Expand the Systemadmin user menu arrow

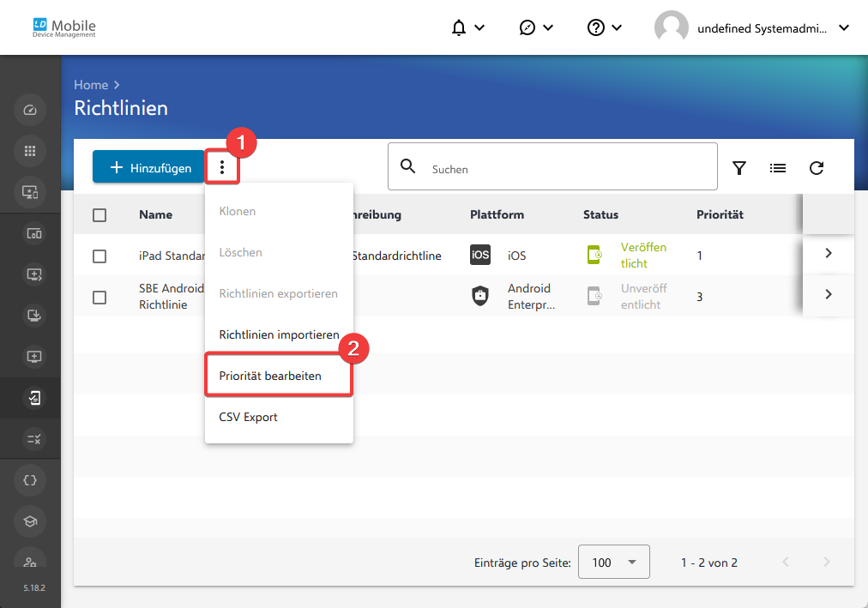[x=844, y=27]
